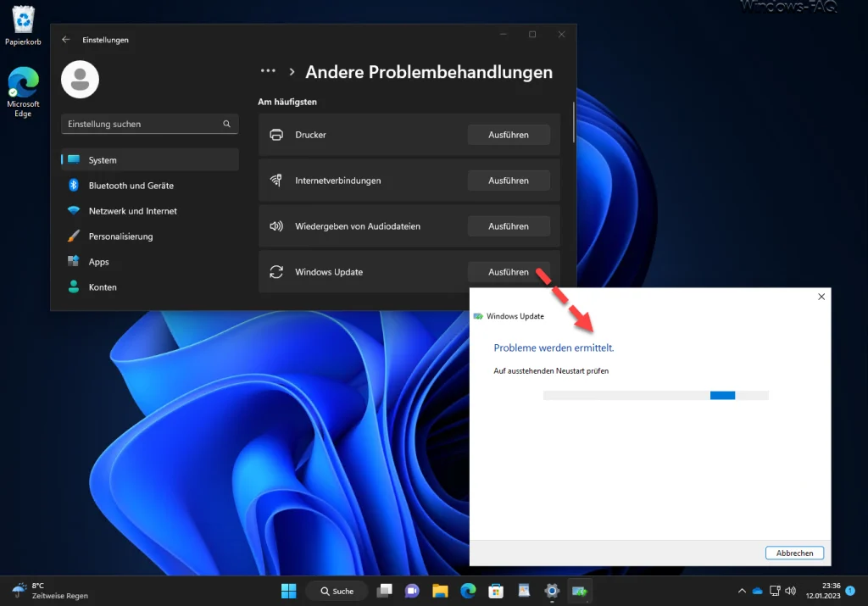Switch to troubleshooter taskbar icon
Viewport: 868px width, 606px height.
580,591
